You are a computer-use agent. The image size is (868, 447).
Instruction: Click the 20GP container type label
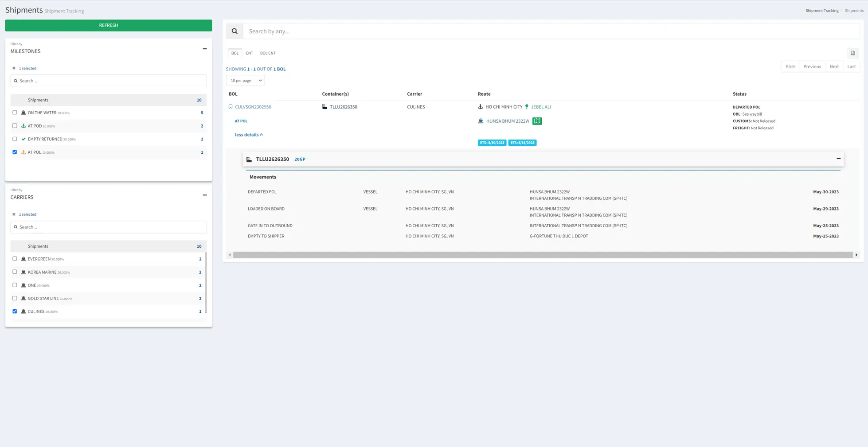coord(300,159)
